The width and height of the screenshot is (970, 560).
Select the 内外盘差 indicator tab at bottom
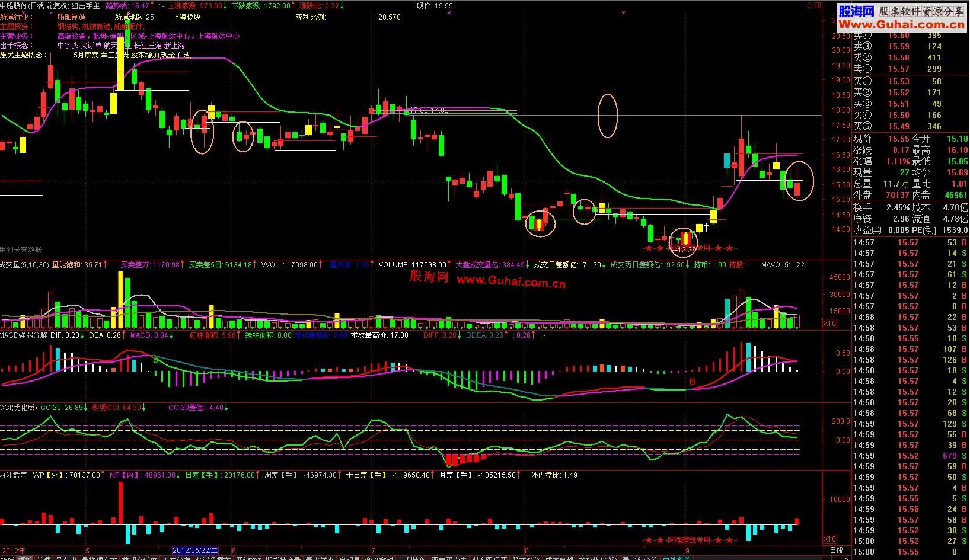pyautogui.click(x=677, y=558)
